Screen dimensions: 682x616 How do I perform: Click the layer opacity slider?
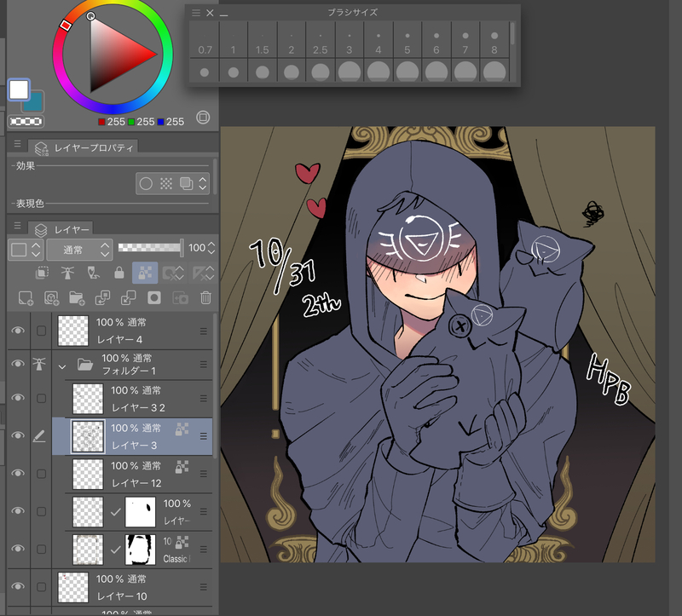pyautogui.click(x=151, y=248)
